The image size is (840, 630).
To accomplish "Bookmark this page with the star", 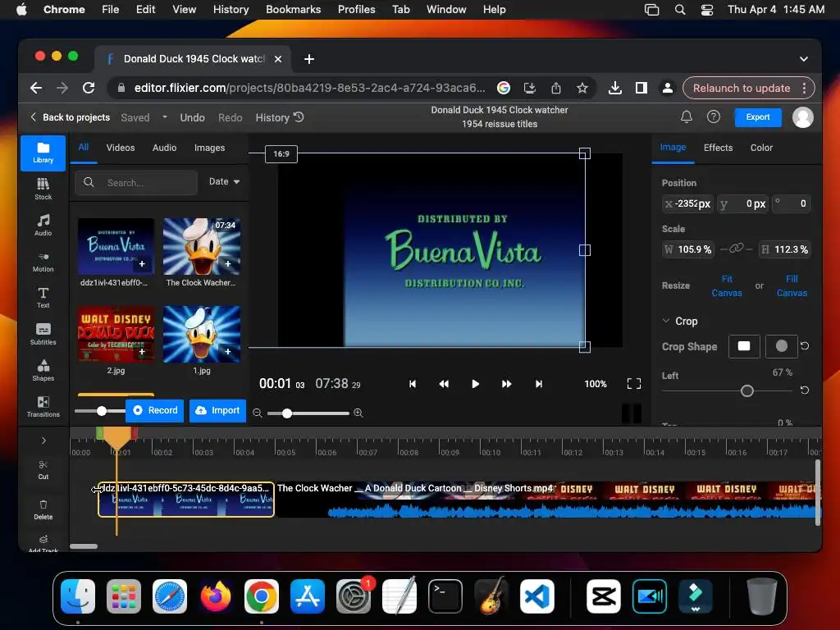I will tap(582, 88).
